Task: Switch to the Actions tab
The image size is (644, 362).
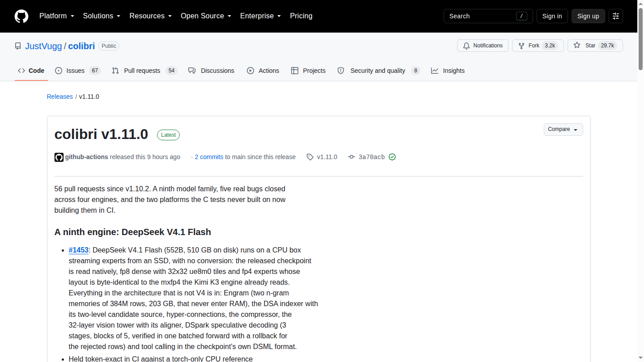Action: (x=263, y=71)
